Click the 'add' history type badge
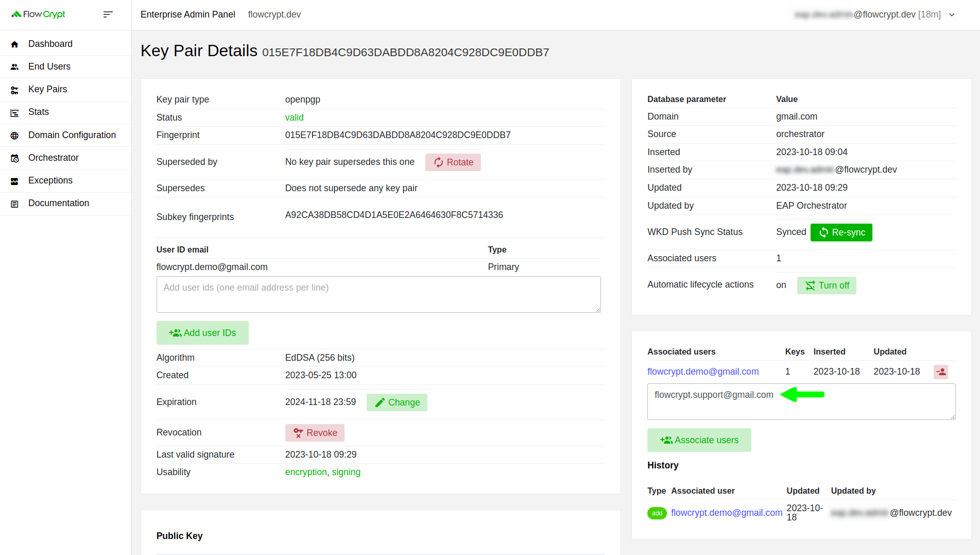The image size is (980, 555). tap(657, 513)
